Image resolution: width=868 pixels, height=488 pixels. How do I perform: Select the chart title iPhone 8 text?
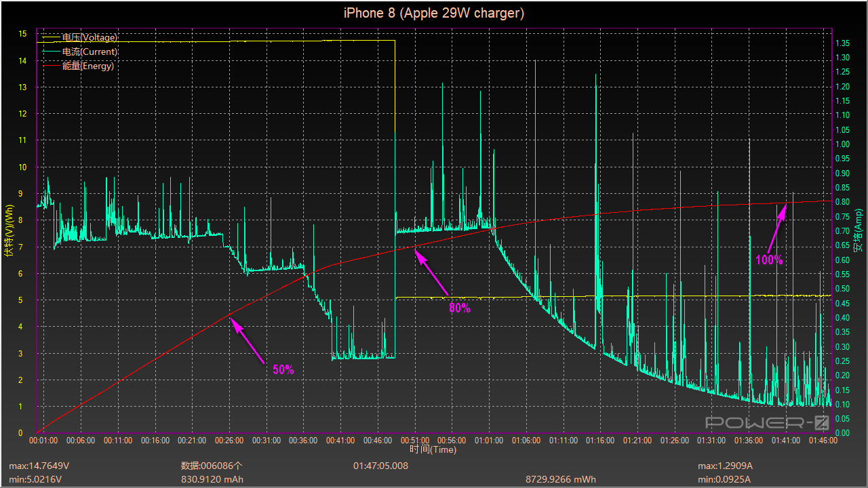434,13
